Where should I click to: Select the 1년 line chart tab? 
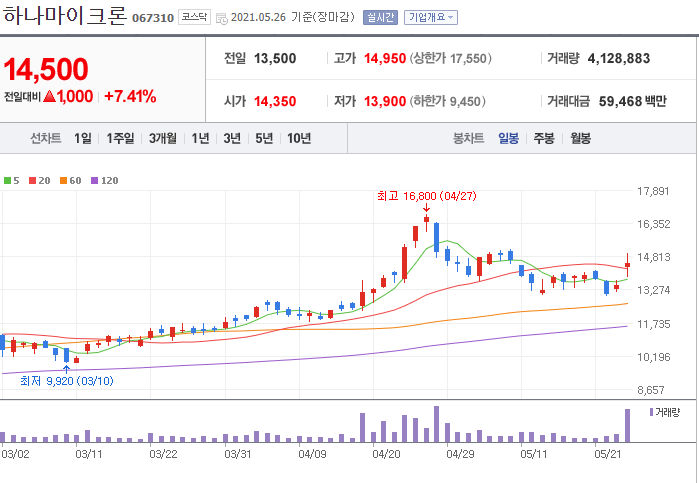pyautogui.click(x=200, y=138)
